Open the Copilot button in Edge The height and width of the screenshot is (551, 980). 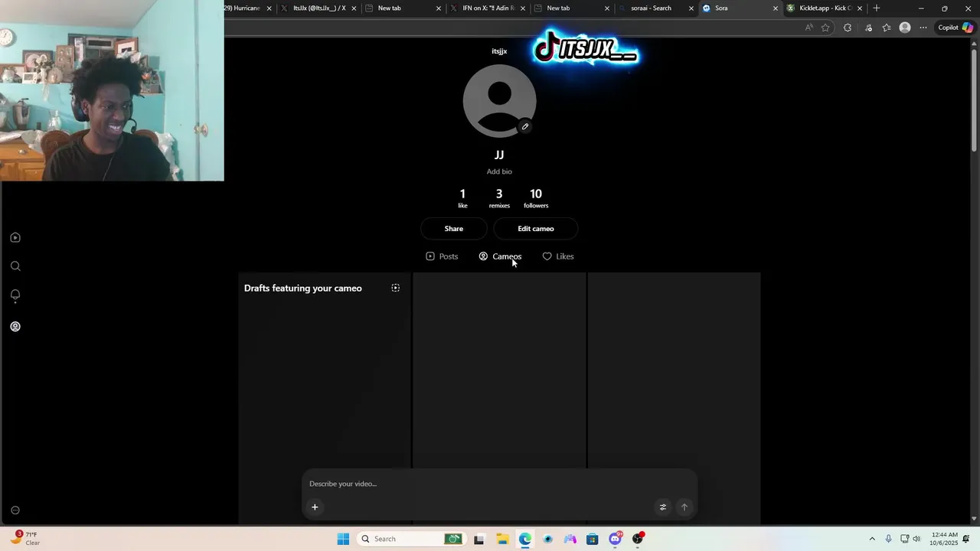click(x=955, y=28)
